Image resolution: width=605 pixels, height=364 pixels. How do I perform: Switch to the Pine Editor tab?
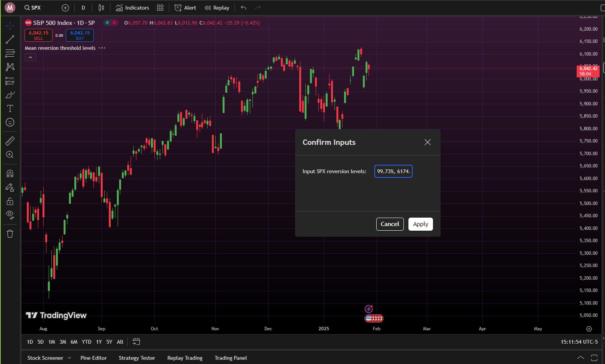(93, 358)
